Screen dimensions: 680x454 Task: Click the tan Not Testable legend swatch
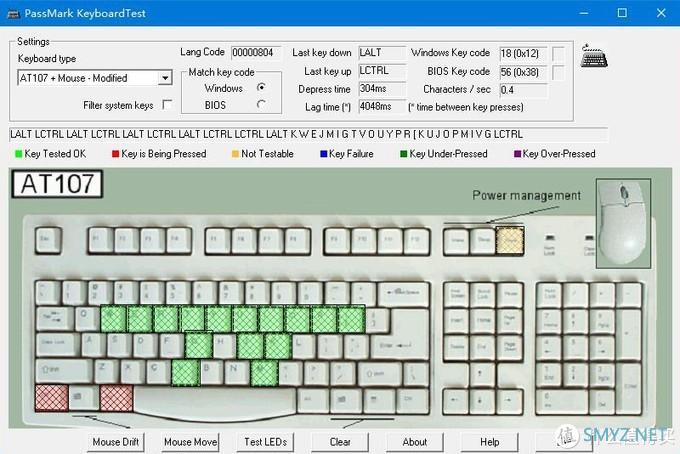(235, 154)
